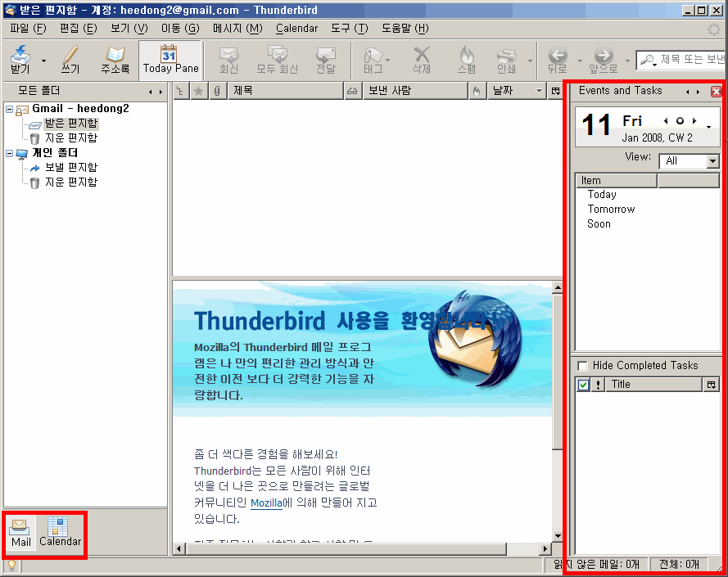The width and height of the screenshot is (728, 577).
Task: Go to previous day in Today Pane
Action: point(666,120)
